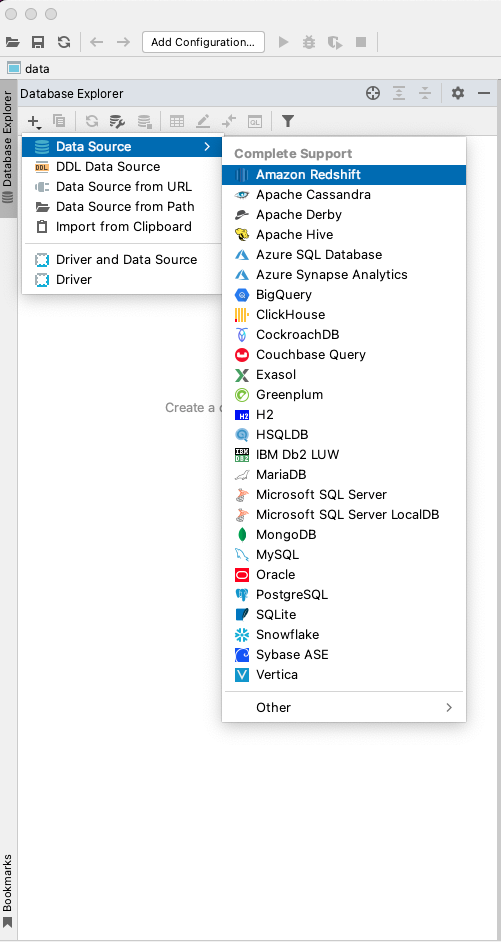Choose Data Source from Path
The width and height of the screenshot is (501, 942).
tap(122, 207)
